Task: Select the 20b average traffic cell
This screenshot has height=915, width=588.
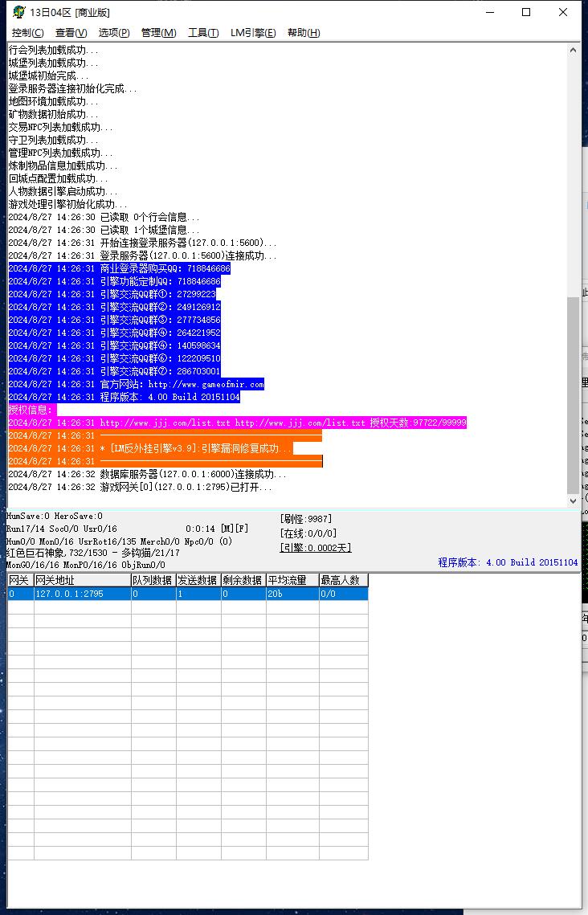Action: click(292, 594)
